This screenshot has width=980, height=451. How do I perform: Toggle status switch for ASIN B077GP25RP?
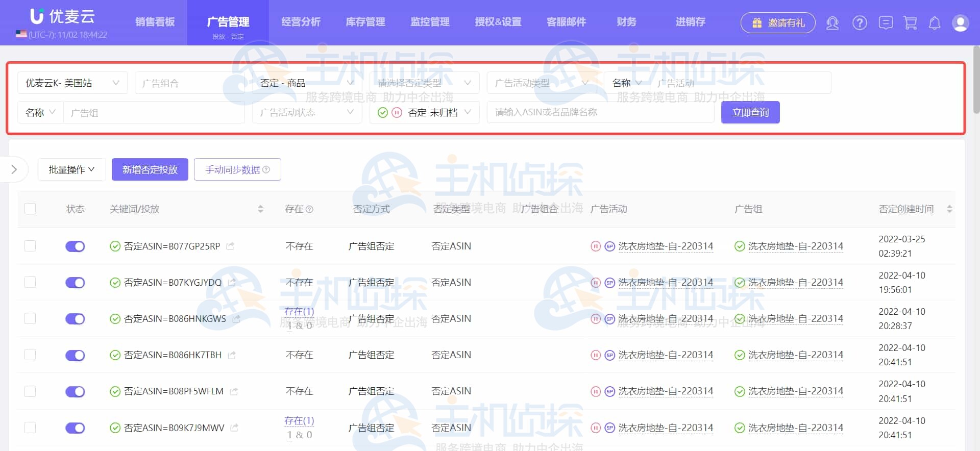75,246
